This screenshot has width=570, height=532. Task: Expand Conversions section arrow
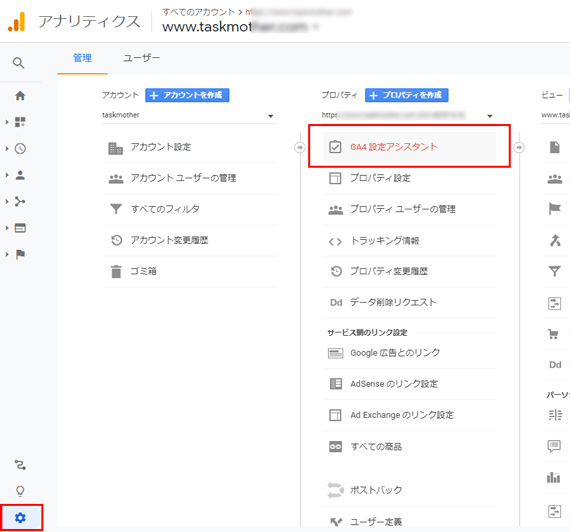[x=7, y=254]
